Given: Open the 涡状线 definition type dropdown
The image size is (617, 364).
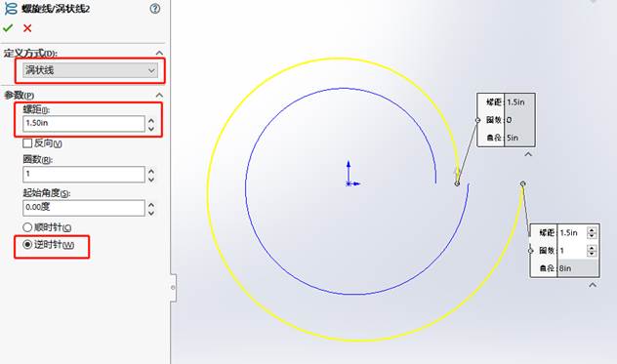Looking at the screenshot, I should [90, 70].
